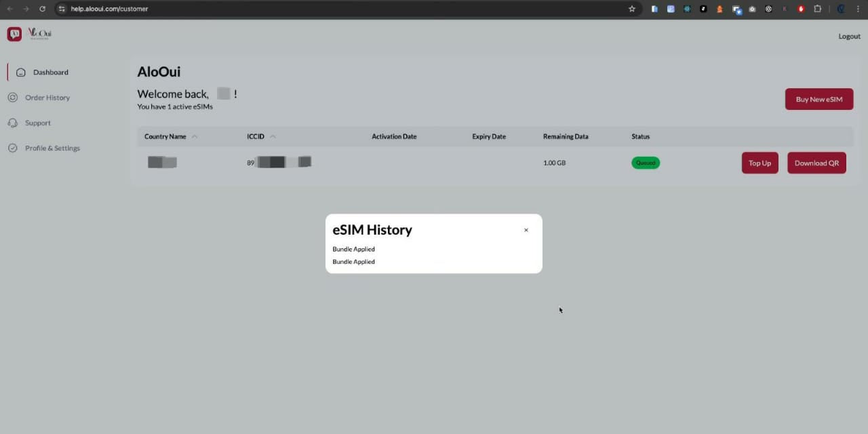Click the overlapping windows extension icon
Image resolution: width=868 pixels, height=434 pixels.
point(736,9)
